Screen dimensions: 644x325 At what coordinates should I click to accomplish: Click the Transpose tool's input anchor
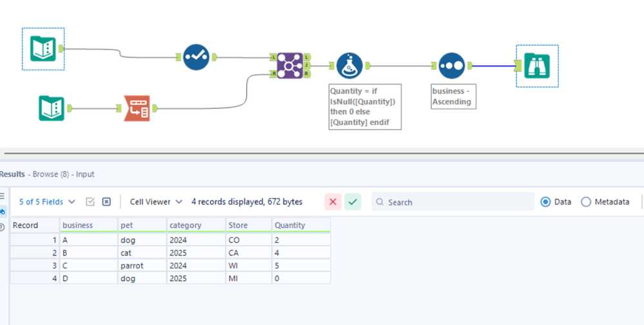(119, 108)
